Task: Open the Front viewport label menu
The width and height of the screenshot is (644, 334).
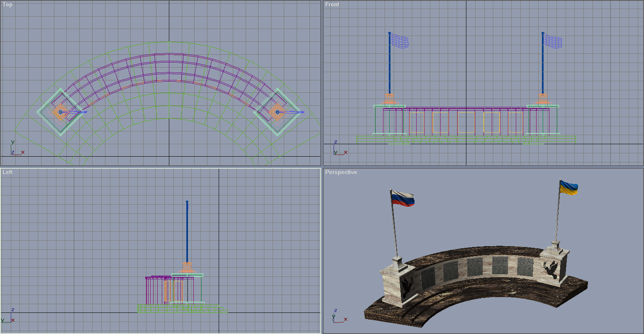Action: coord(332,5)
